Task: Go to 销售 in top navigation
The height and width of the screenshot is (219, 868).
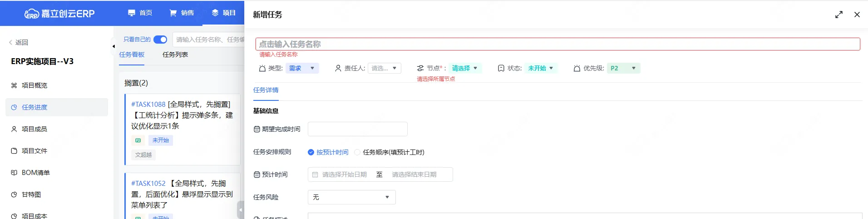Action: click(182, 13)
